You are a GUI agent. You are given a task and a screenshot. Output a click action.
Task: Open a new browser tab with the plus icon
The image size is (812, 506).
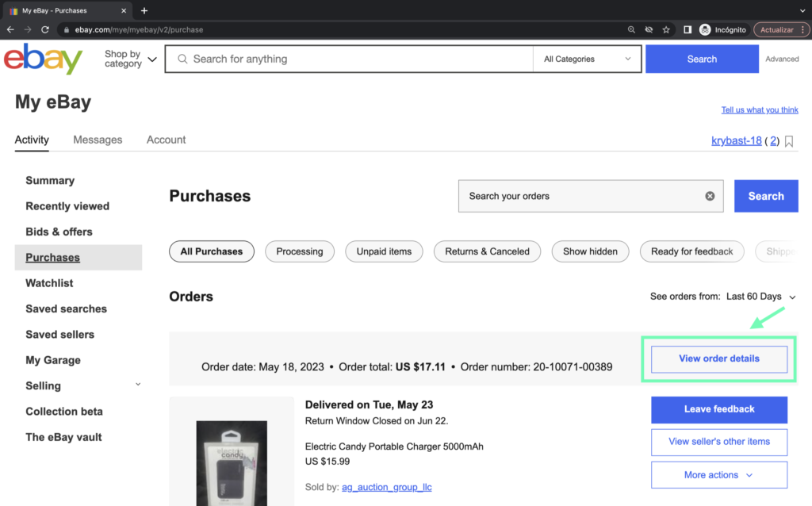144,10
